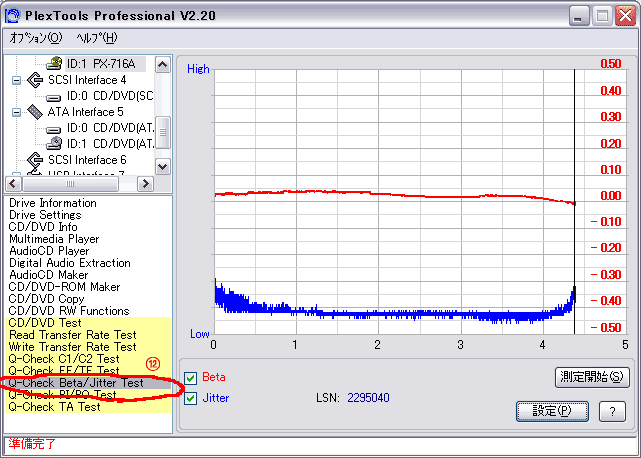Select Q-Check FE/TE Test

tap(64, 370)
